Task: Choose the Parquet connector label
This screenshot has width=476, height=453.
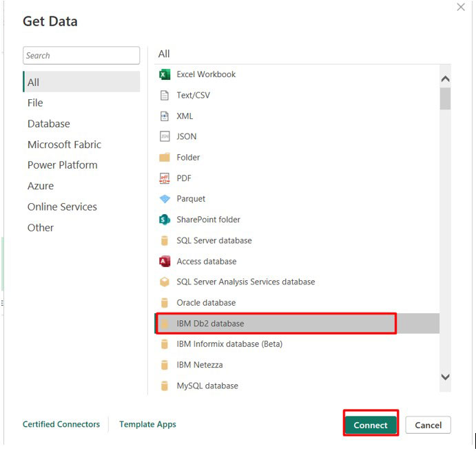Action: pyautogui.click(x=191, y=199)
